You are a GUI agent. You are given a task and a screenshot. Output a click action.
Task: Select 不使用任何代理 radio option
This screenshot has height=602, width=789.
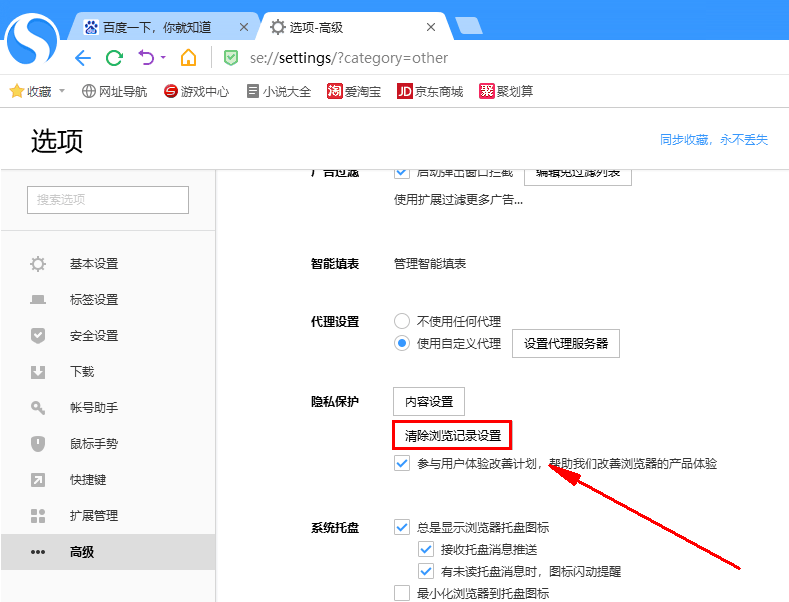point(402,321)
